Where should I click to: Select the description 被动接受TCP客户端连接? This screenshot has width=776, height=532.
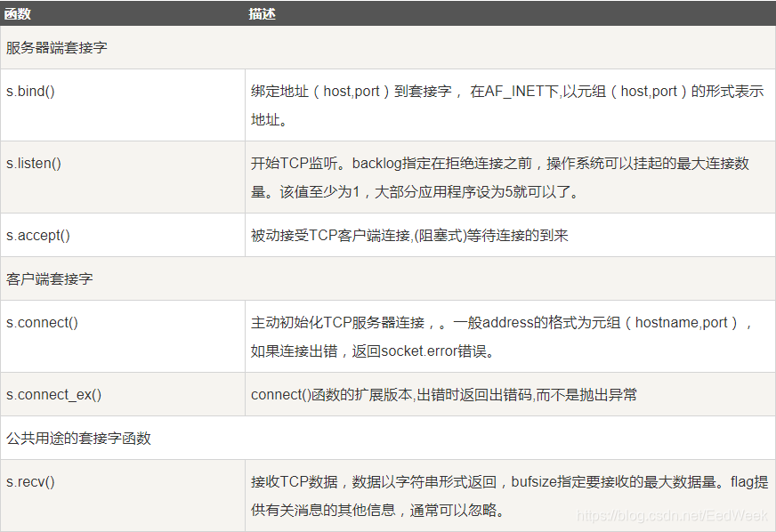click(510, 235)
